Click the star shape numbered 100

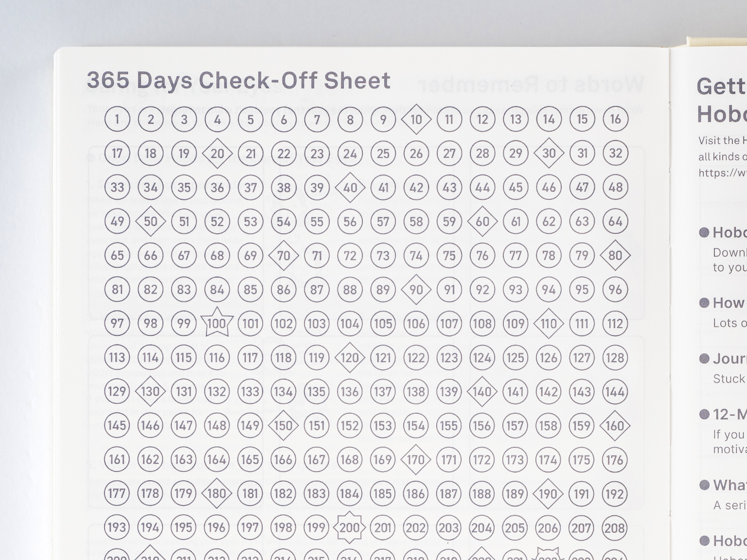pyautogui.click(x=216, y=323)
